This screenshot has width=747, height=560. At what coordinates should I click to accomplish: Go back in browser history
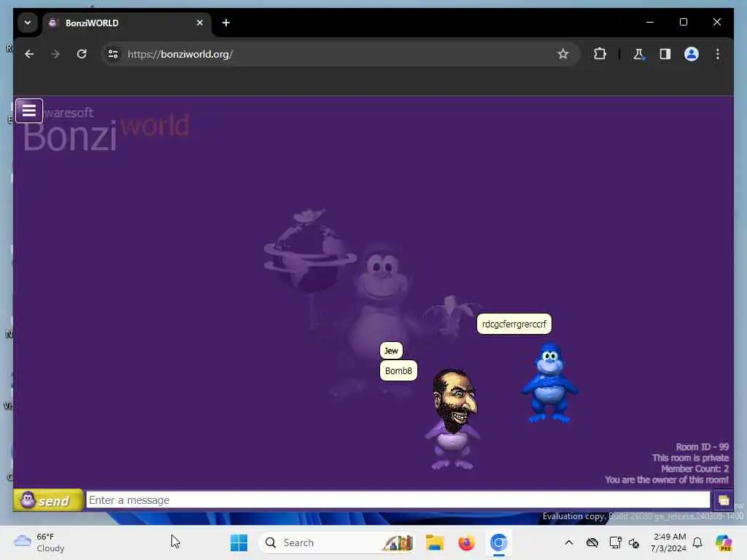[29, 54]
